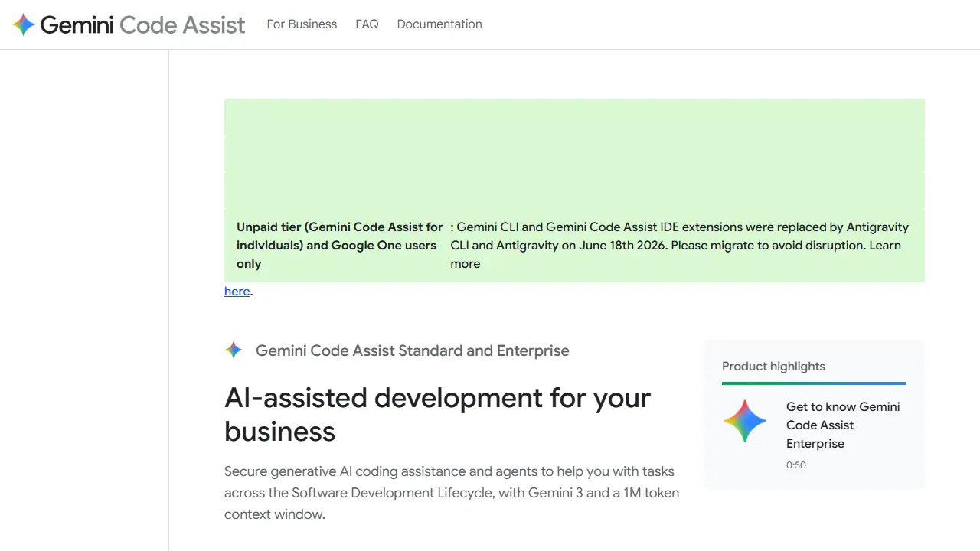Click the 'Product highlights' heading
This screenshot has height=551, width=980.
773,367
